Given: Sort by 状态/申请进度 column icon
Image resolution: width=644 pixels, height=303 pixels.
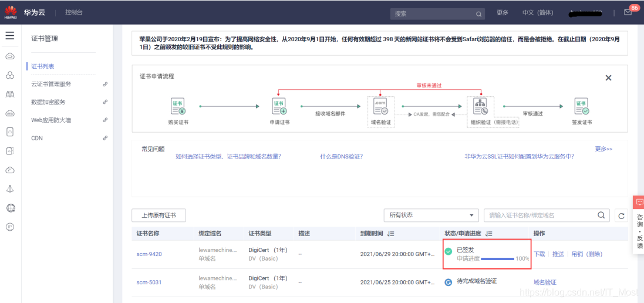Looking at the screenshot, I should tap(489, 234).
